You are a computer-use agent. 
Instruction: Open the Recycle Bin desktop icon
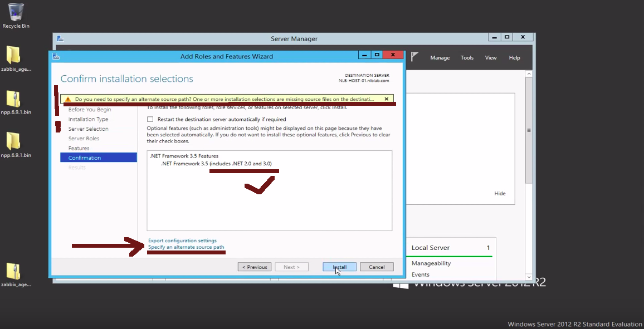pyautogui.click(x=16, y=16)
